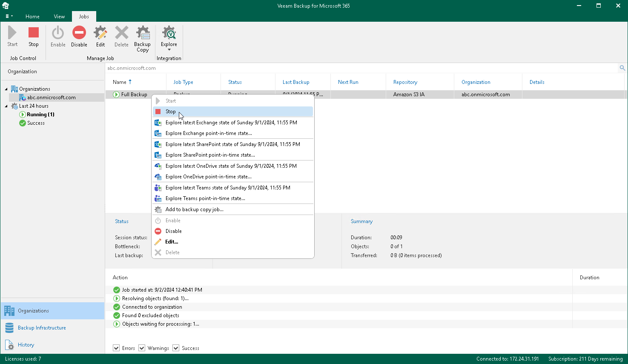Sort by the Repository column header
628x364 pixels.
pyautogui.click(x=420, y=82)
